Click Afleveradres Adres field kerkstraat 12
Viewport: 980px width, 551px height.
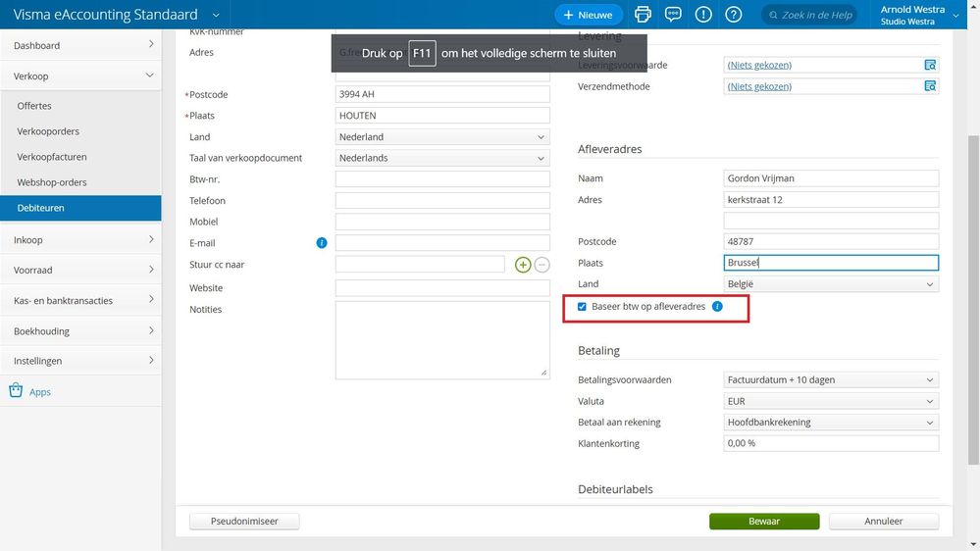(x=831, y=200)
